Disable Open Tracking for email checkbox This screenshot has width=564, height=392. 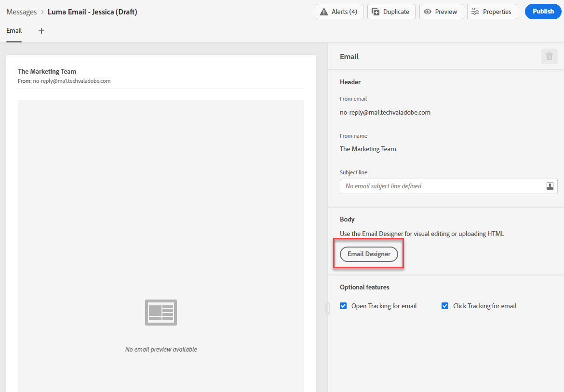(343, 306)
